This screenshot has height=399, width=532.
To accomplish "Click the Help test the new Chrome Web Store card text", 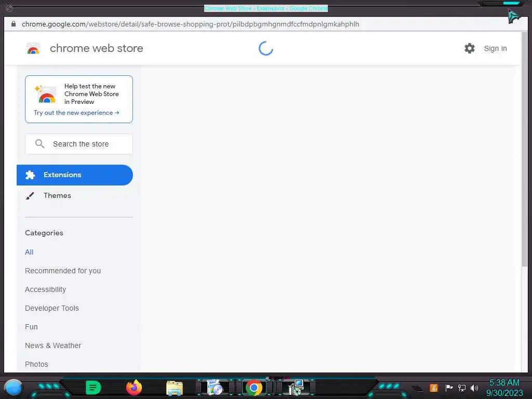I will coord(91,94).
